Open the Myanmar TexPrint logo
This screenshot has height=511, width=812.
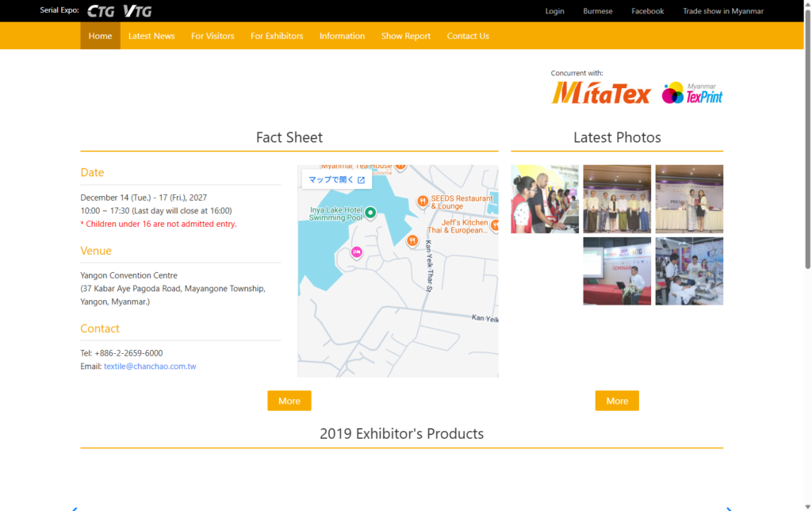[x=692, y=94]
